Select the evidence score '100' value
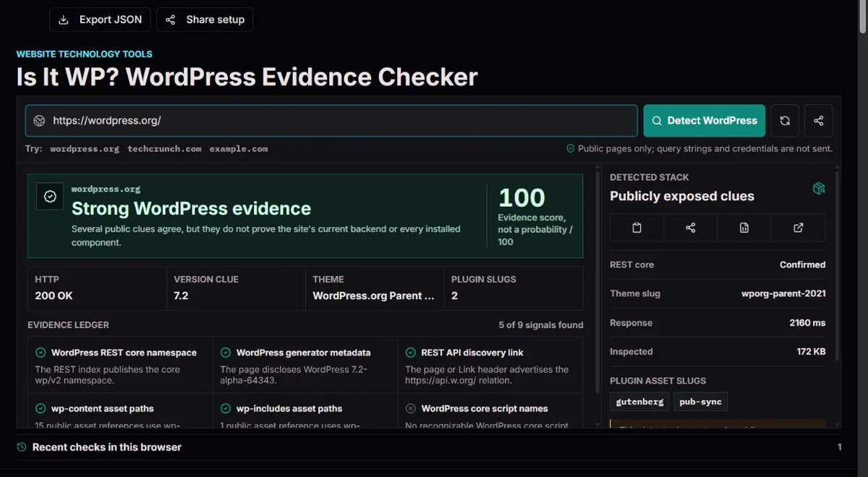Viewport: 868px width, 477px height. (x=522, y=198)
